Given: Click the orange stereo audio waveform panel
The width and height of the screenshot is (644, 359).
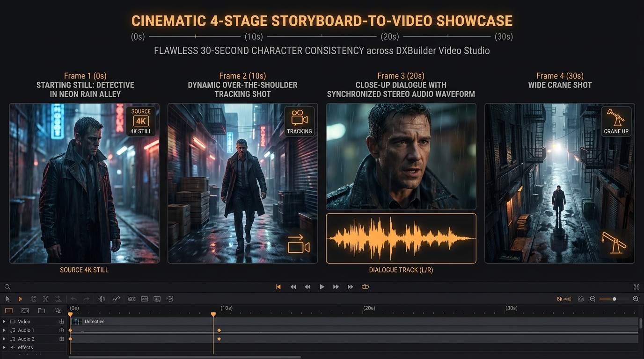Looking at the screenshot, I should pyautogui.click(x=401, y=238).
